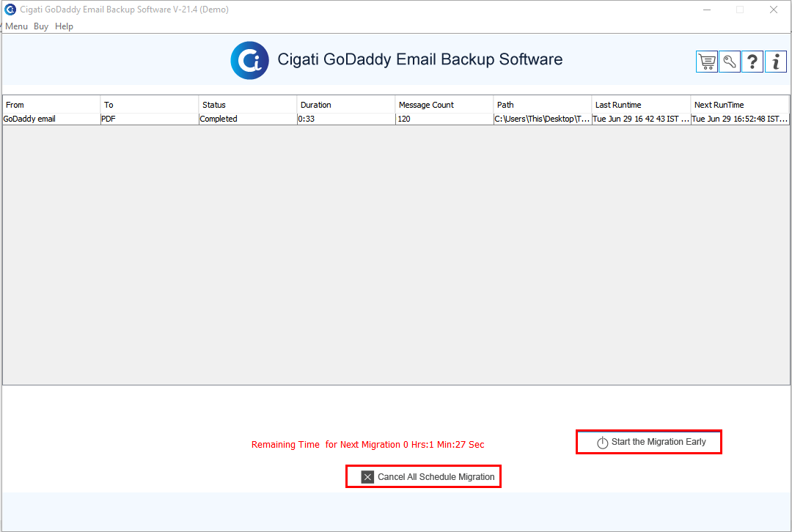Click Start the Migration Early button
The image size is (792, 532).
click(649, 442)
